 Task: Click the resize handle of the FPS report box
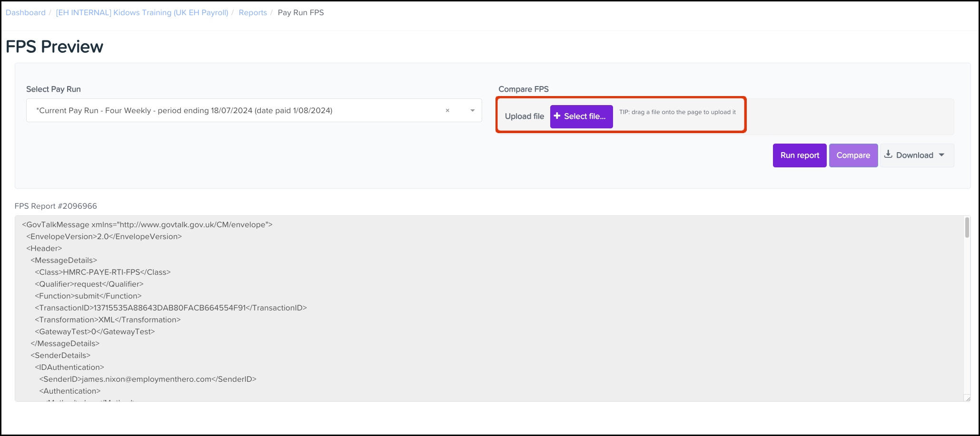[x=967, y=398]
